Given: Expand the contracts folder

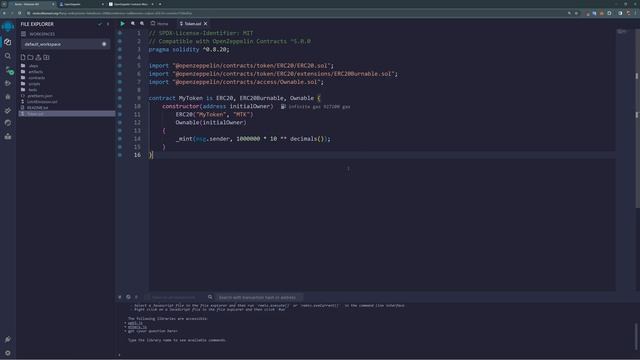Looking at the screenshot, I should pos(37,78).
